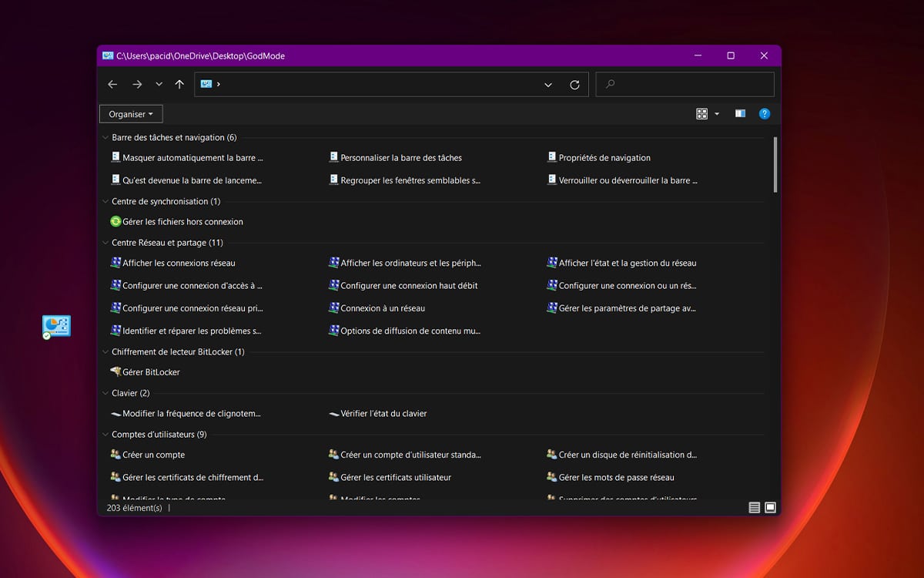The height and width of the screenshot is (578, 924).
Task: Switch to large icons view in status bar
Action: (x=770, y=508)
